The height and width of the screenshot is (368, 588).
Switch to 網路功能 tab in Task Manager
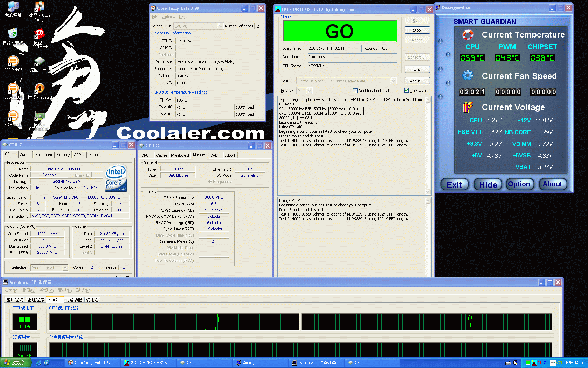(73, 300)
